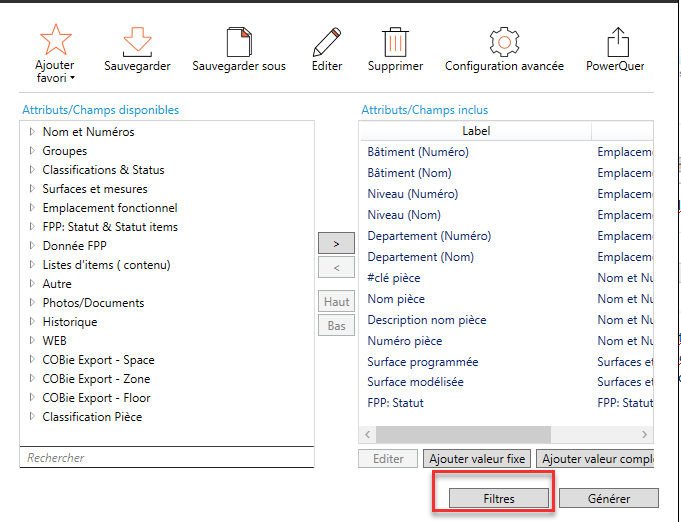Click the Editer pencil icon
Viewport: 681px width, 522px height.
click(326, 41)
